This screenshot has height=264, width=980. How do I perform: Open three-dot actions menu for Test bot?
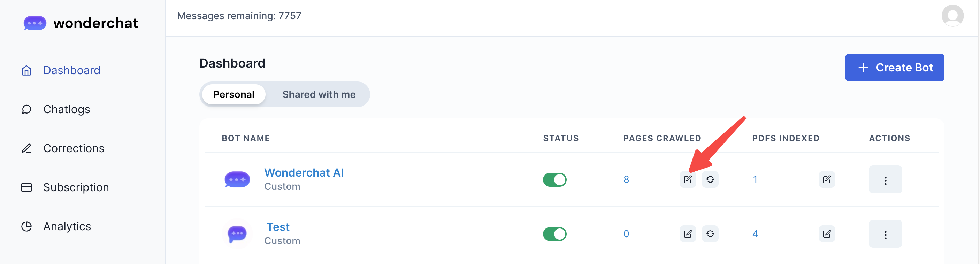click(885, 234)
